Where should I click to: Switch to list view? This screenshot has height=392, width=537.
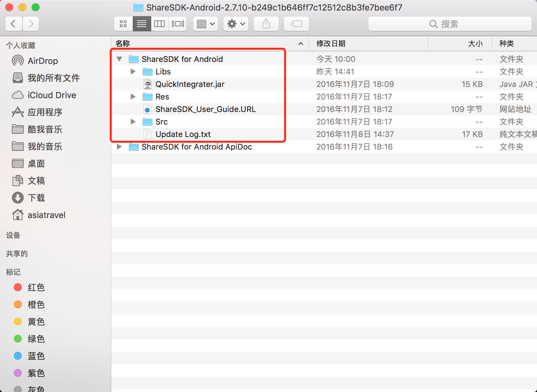pyautogui.click(x=142, y=24)
